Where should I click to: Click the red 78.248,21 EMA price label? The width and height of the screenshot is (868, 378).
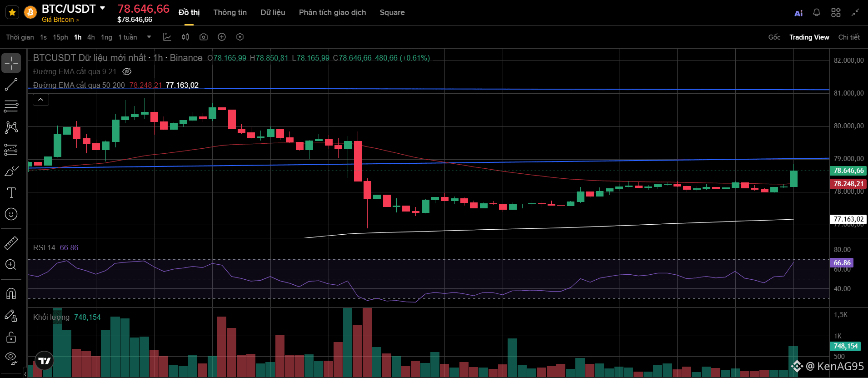848,184
